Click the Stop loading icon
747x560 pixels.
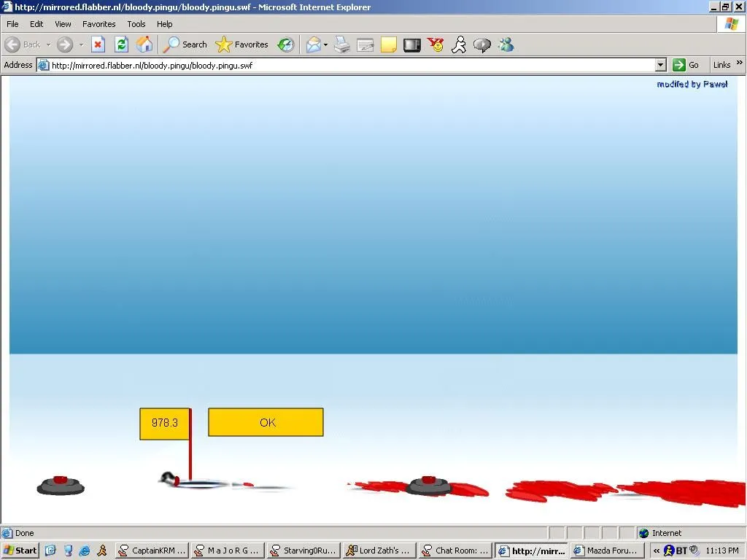tap(98, 44)
